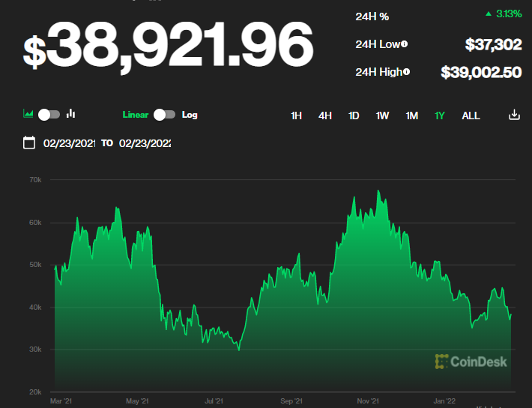Click the 60k y-axis label
The height and width of the screenshot is (408, 532).
tap(35, 223)
